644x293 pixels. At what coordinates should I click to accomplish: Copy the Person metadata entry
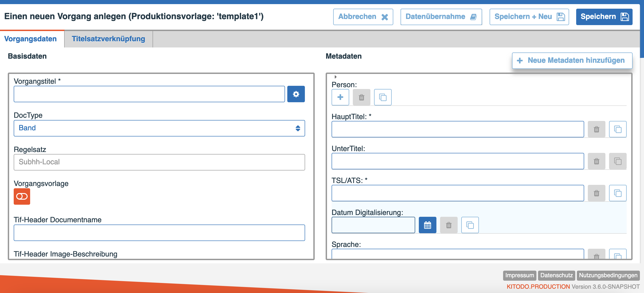coord(383,97)
